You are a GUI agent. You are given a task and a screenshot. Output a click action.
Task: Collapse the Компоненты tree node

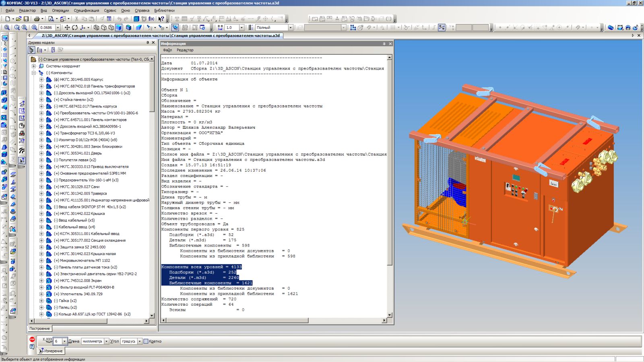click(x=34, y=73)
